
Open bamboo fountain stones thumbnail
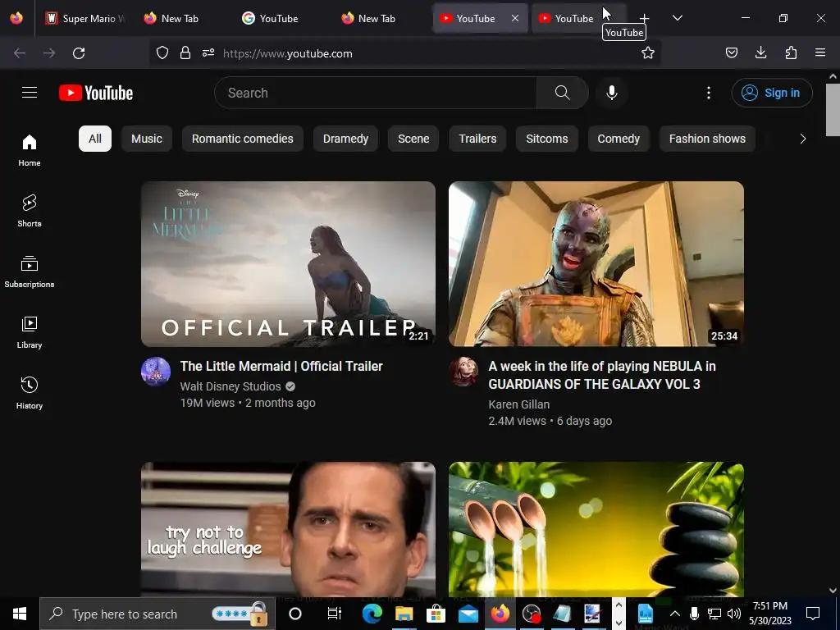(x=596, y=529)
